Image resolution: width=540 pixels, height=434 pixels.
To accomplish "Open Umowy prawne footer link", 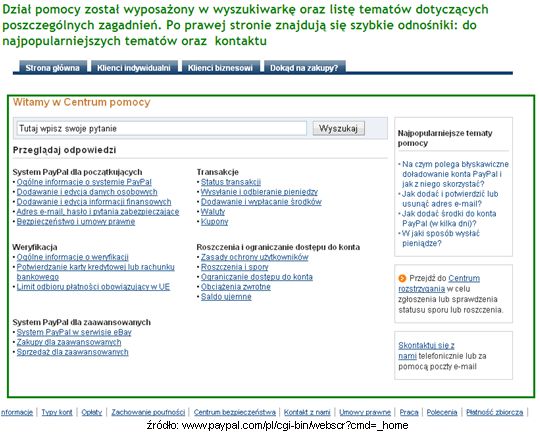I will point(365,412).
